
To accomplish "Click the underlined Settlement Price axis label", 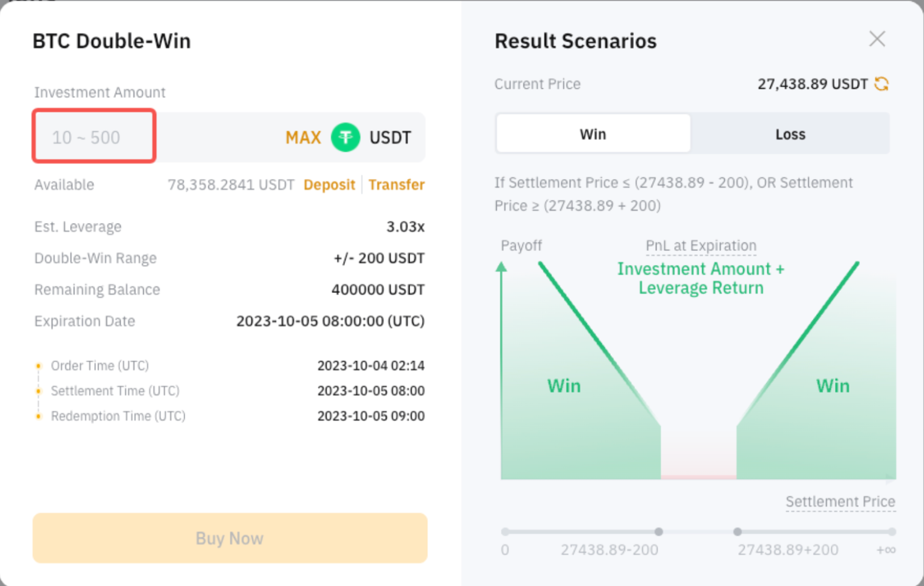I will point(840,501).
